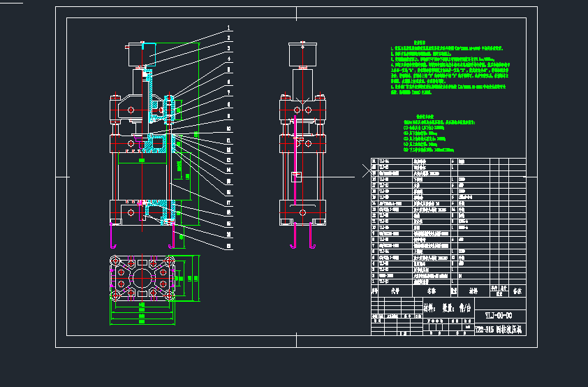The height and width of the screenshot is (387, 588).
Task: Select the top row of the parts list table
Action: click(x=448, y=161)
